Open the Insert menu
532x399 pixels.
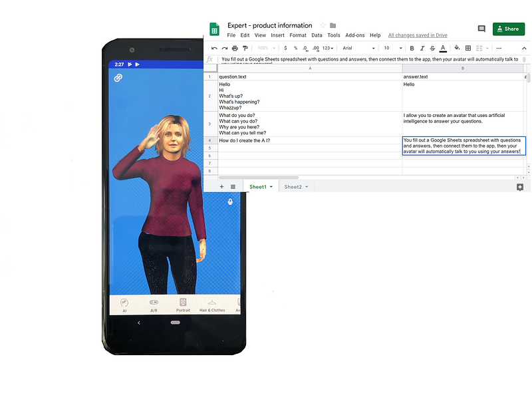277,35
